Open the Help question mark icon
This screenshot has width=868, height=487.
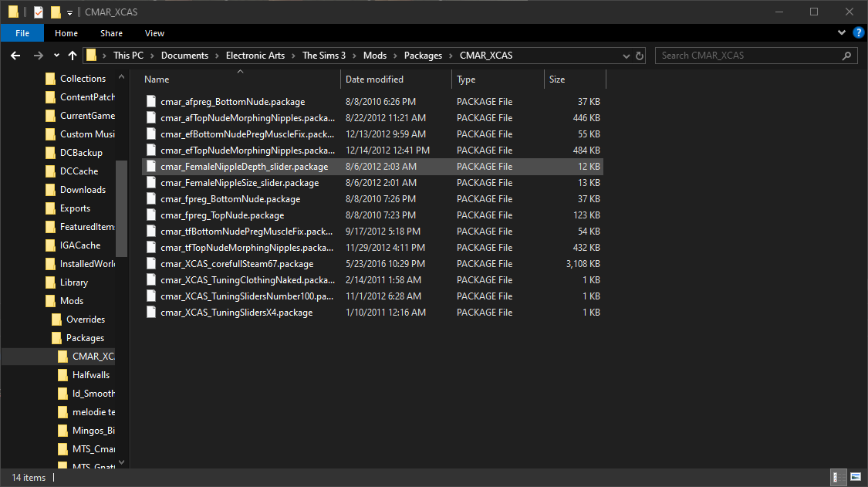tap(858, 33)
